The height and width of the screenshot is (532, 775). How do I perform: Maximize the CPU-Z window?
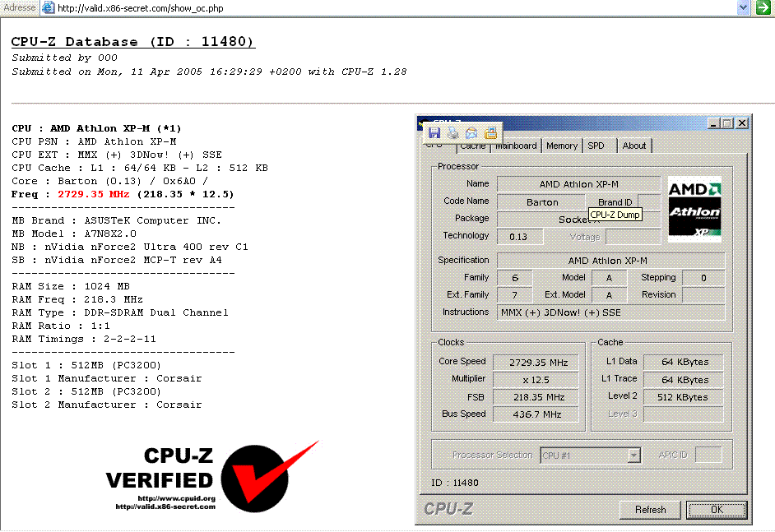point(727,123)
